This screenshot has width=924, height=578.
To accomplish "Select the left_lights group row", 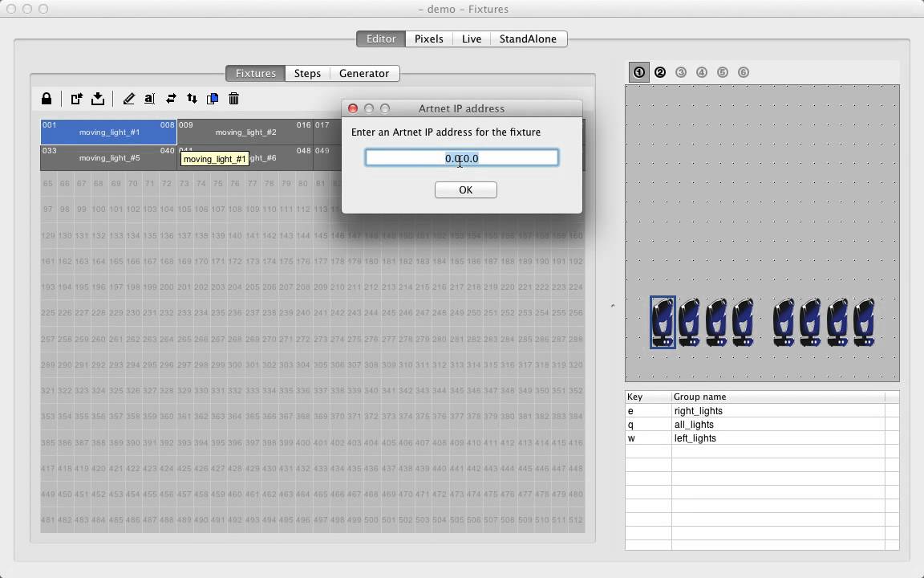I will [x=762, y=438].
